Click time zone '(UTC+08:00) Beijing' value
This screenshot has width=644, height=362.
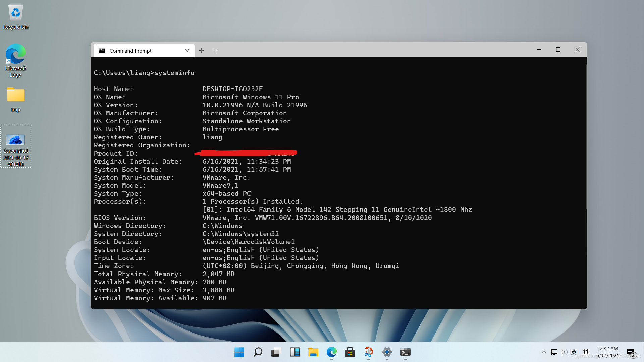point(301,266)
